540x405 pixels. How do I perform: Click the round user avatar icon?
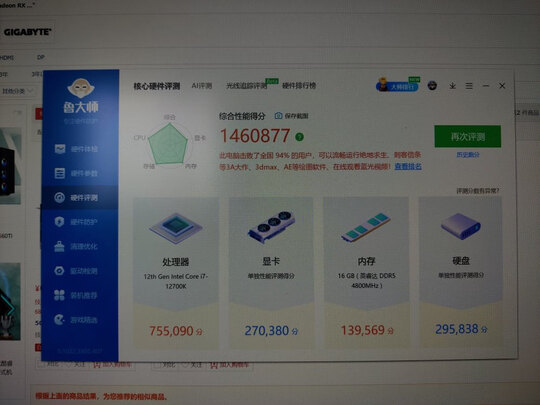pyautogui.click(x=432, y=85)
